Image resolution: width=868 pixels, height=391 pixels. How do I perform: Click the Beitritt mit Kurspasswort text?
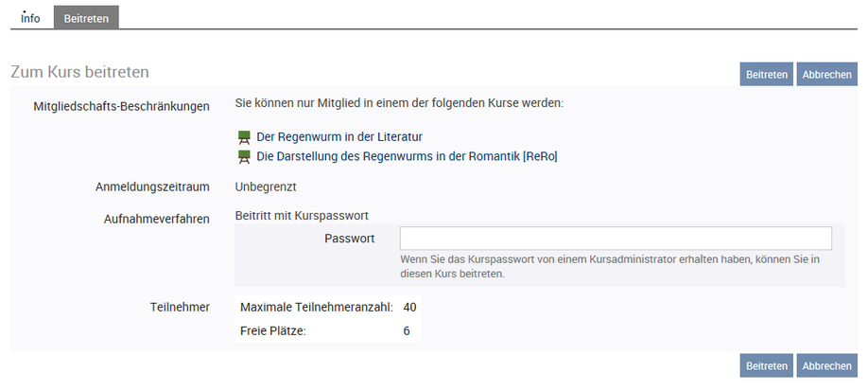[302, 215]
